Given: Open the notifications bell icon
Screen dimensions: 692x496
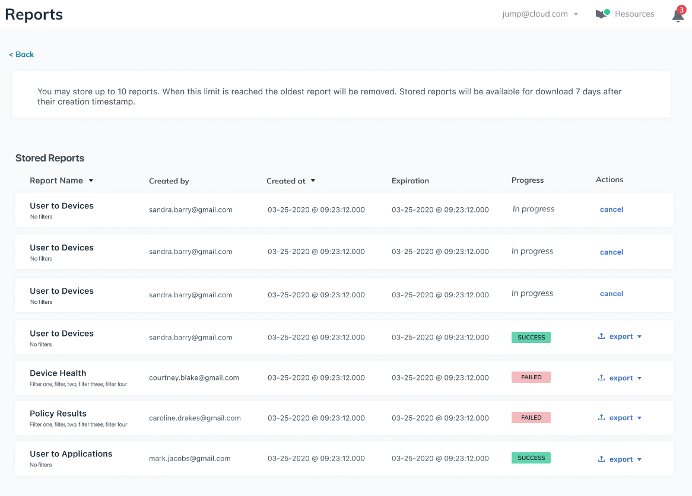Looking at the screenshot, I should point(677,15).
